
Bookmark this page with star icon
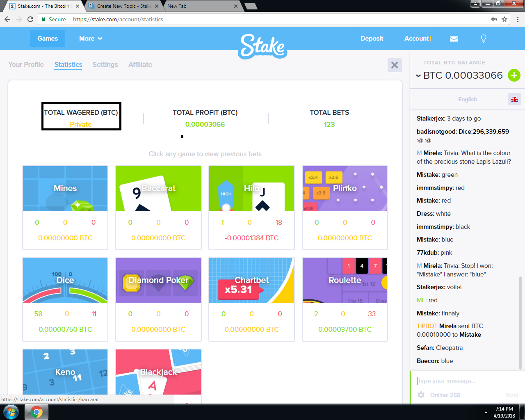point(504,19)
